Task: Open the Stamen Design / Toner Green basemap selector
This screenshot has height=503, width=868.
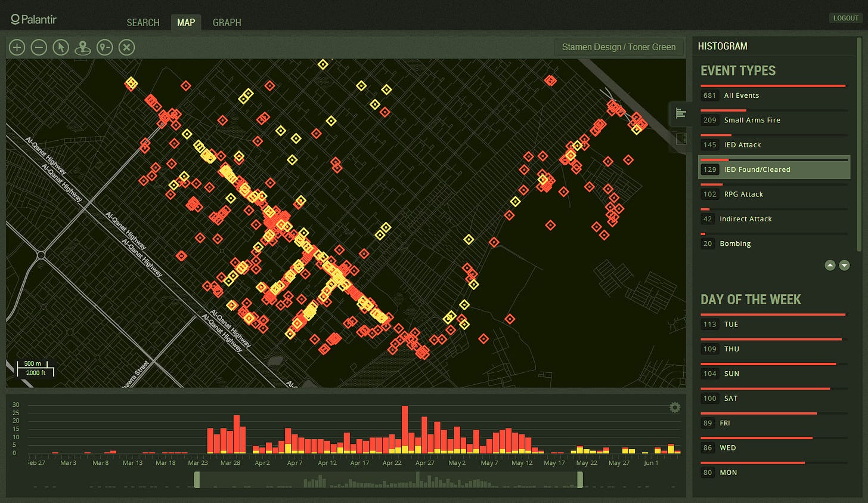Action: pyautogui.click(x=619, y=47)
